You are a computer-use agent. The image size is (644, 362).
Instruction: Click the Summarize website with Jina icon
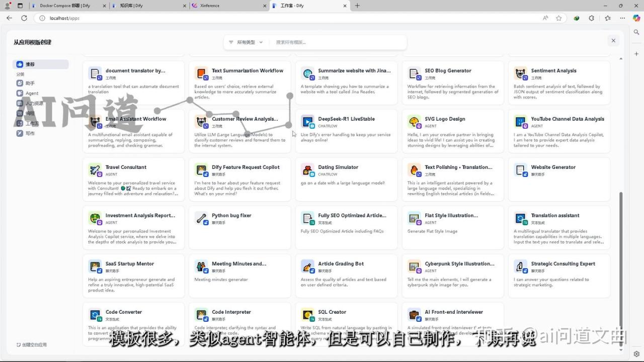[308, 73]
